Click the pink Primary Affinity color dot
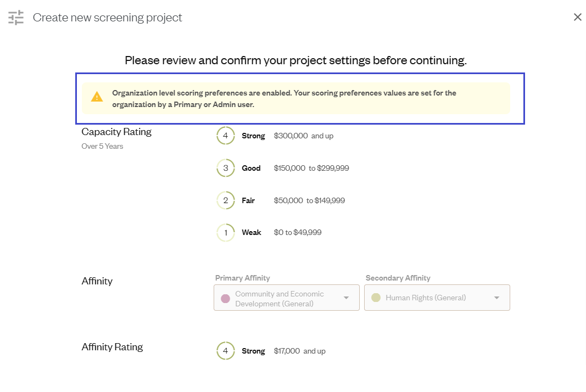The height and width of the screenshot is (392, 586). [x=225, y=298]
